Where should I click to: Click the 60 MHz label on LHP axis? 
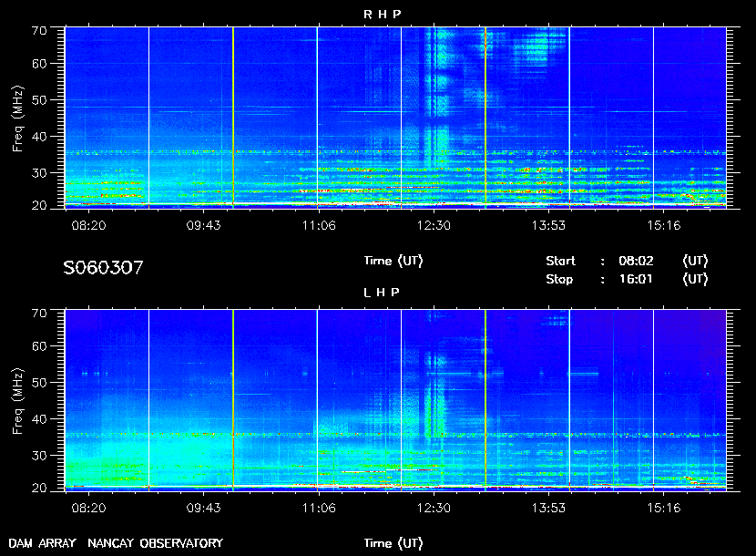click(x=39, y=346)
